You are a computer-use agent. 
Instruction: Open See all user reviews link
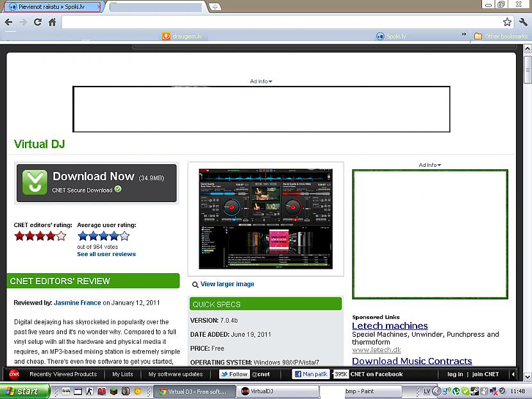(x=106, y=254)
